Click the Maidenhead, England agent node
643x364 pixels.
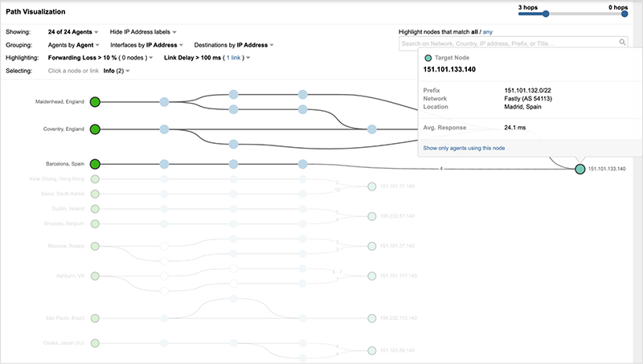(x=95, y=102)
